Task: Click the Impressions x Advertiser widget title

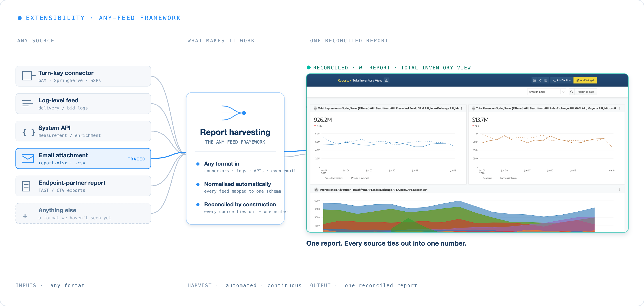Action: tap(373, 190)
